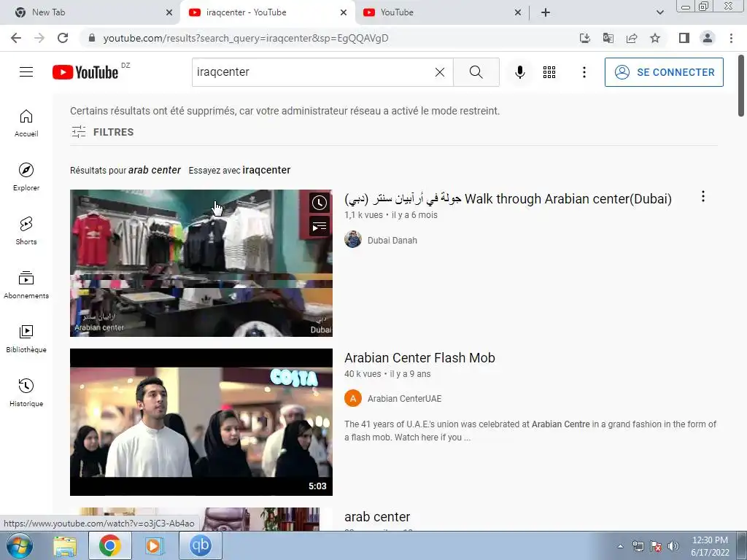Viewport: 747px width, 560px height.
Task: Run the search with the magnifier button
Action: (476, 72)
